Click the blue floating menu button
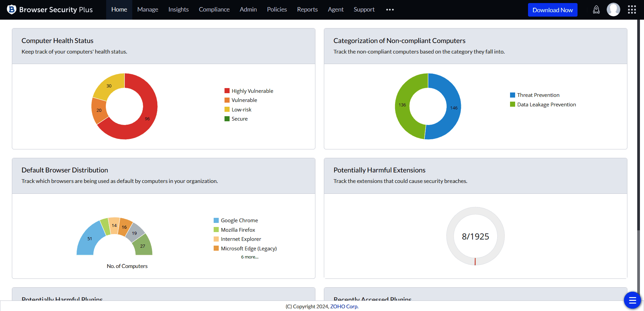 click(x=632, y=300)
